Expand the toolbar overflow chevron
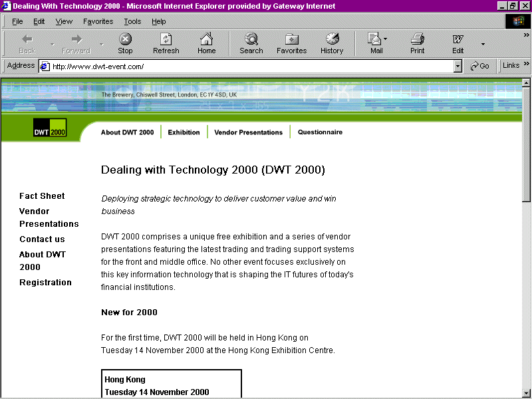The image size is (532, 399). (526, 35)
